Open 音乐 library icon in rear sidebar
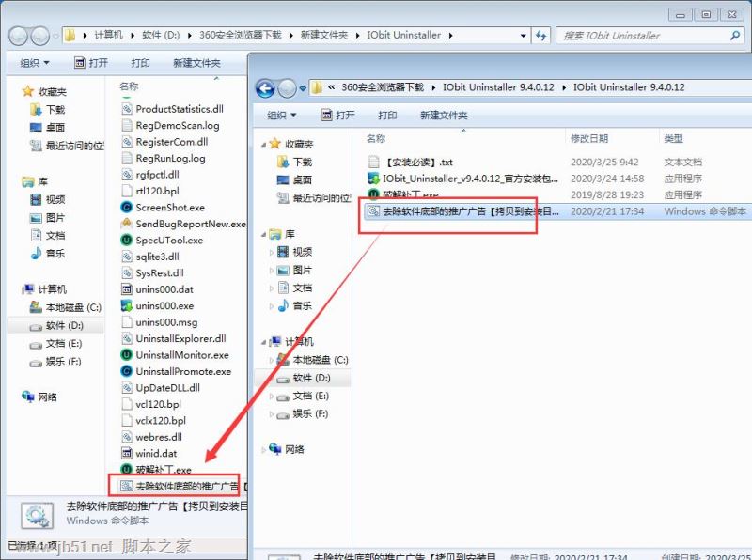The image size is (752, 560). [x=36, y=253]
